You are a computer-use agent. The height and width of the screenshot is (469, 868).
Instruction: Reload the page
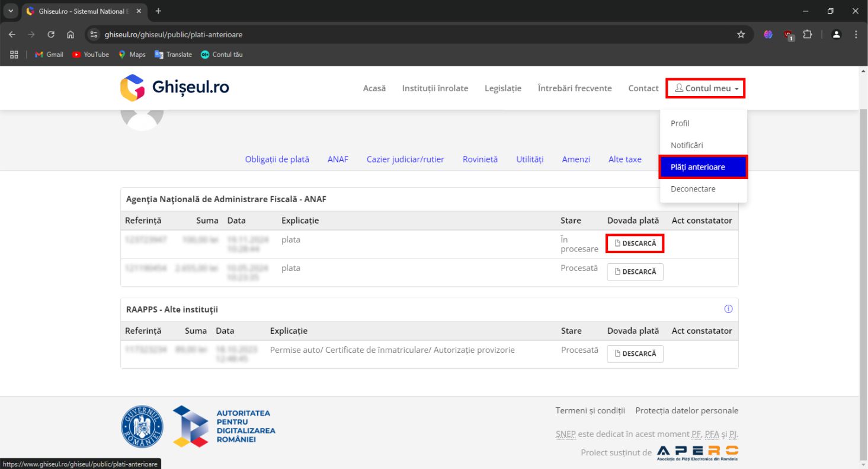coord(51,34)
